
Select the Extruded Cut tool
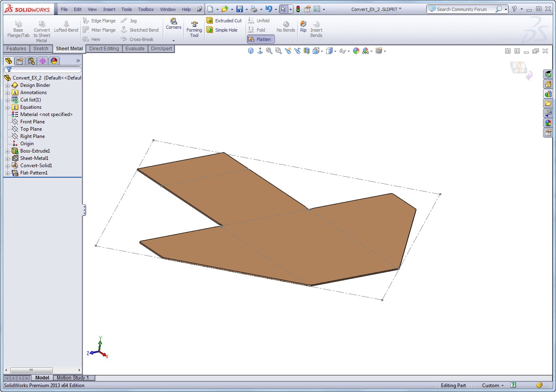224,20
